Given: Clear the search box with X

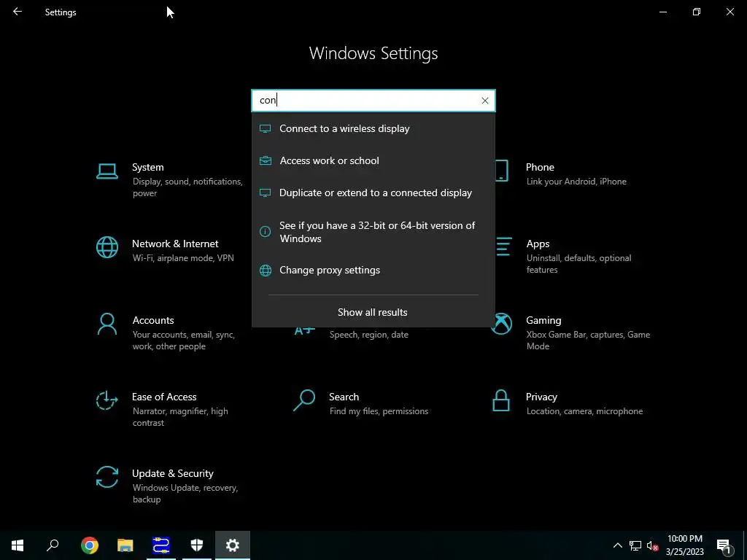Looking at the screenshot, I should pyautogui.click(x=485, y=101).
